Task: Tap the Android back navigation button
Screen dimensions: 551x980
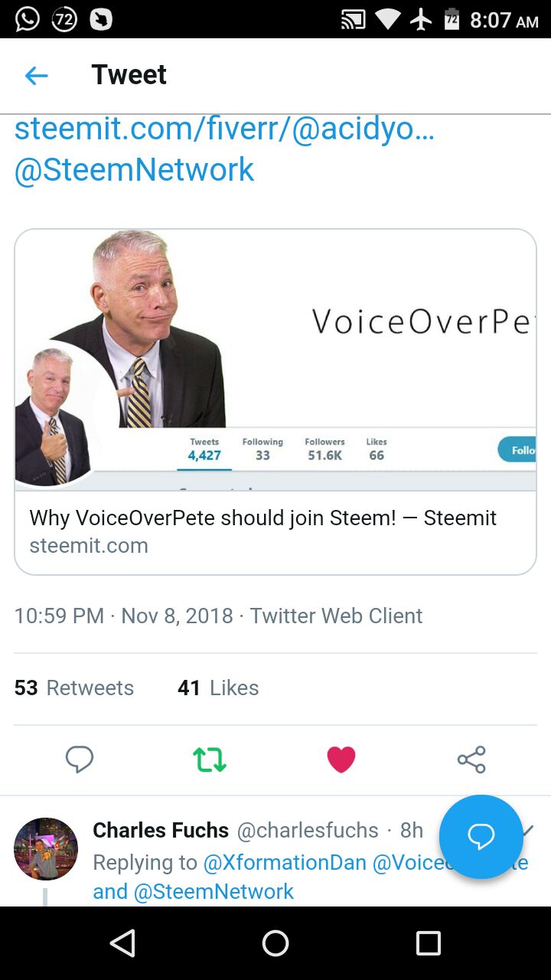Action: pyautogui.click(x=122, y=943)
